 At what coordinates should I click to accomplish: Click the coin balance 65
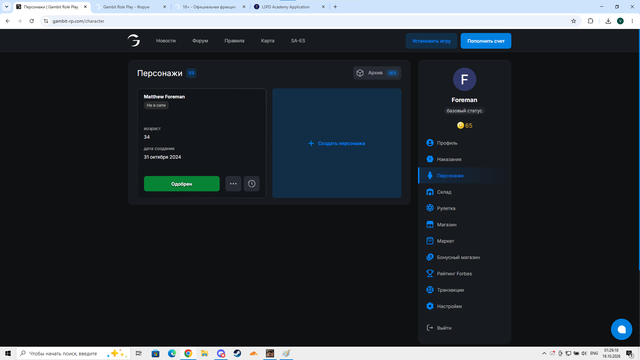464,126
